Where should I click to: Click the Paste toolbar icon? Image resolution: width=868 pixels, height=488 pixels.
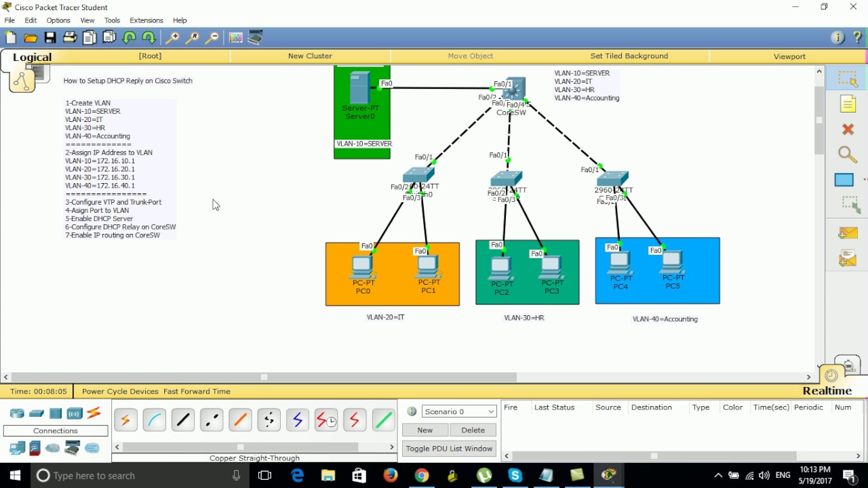[109, 38]
